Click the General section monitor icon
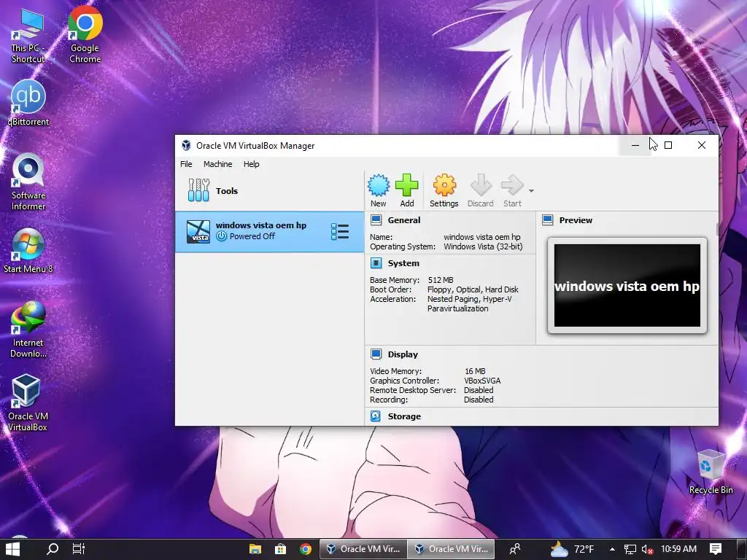The height and width of the screenshot is (560, 747). [376, 220]
